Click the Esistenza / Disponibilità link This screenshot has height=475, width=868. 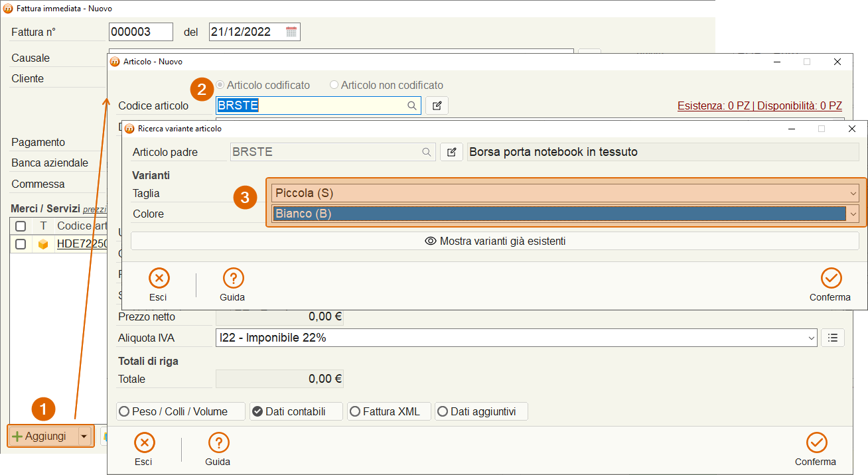[760, 105]
